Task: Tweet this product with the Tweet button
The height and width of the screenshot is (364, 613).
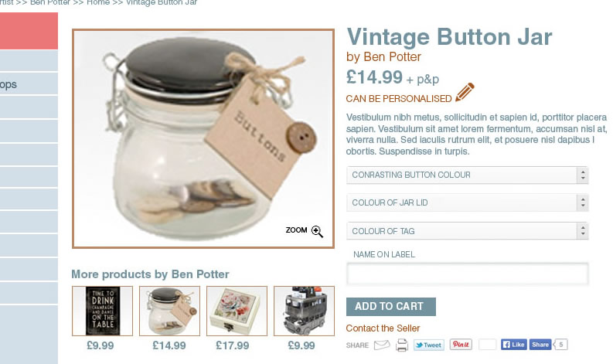Action: click(429, 345)
